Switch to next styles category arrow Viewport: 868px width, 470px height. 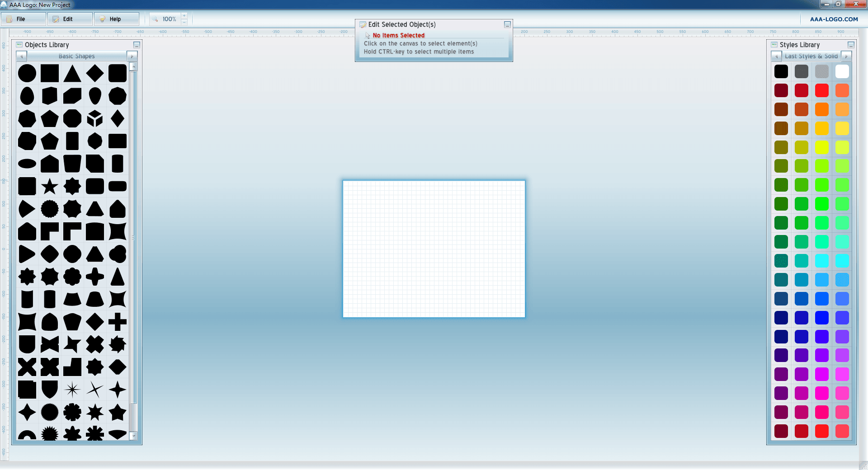[846, 56]
